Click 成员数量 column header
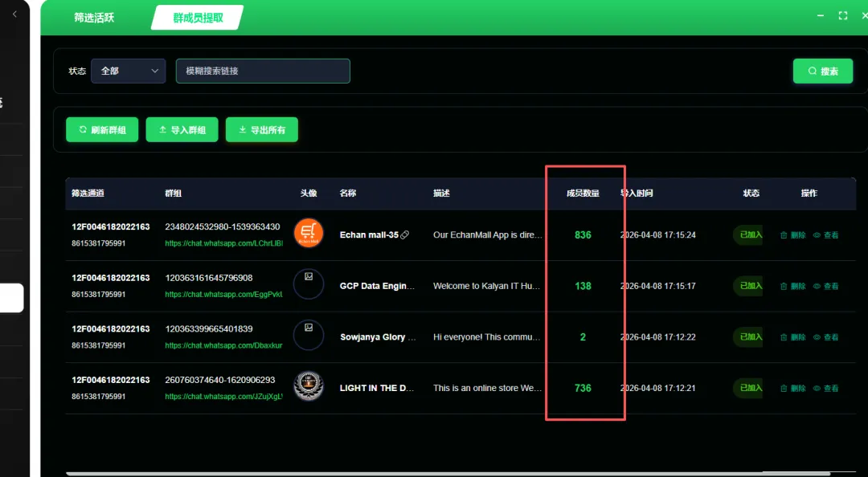The width and height of the screenshot is (868, 477). click(583, 193)
